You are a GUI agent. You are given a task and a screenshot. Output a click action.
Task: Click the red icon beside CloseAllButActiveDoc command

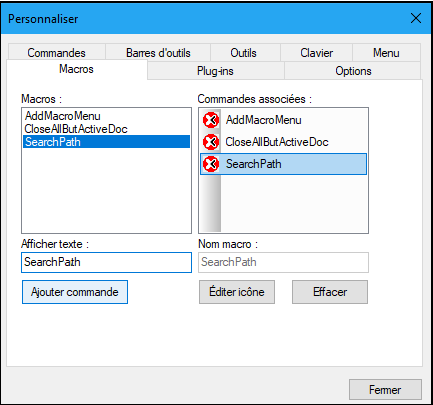coord(211,142)
